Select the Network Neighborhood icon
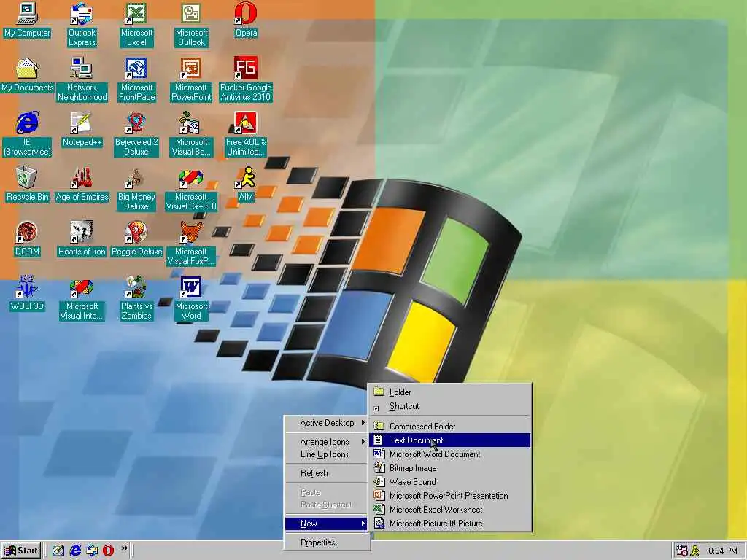747x560 pixels. click(x=82, y=79)
